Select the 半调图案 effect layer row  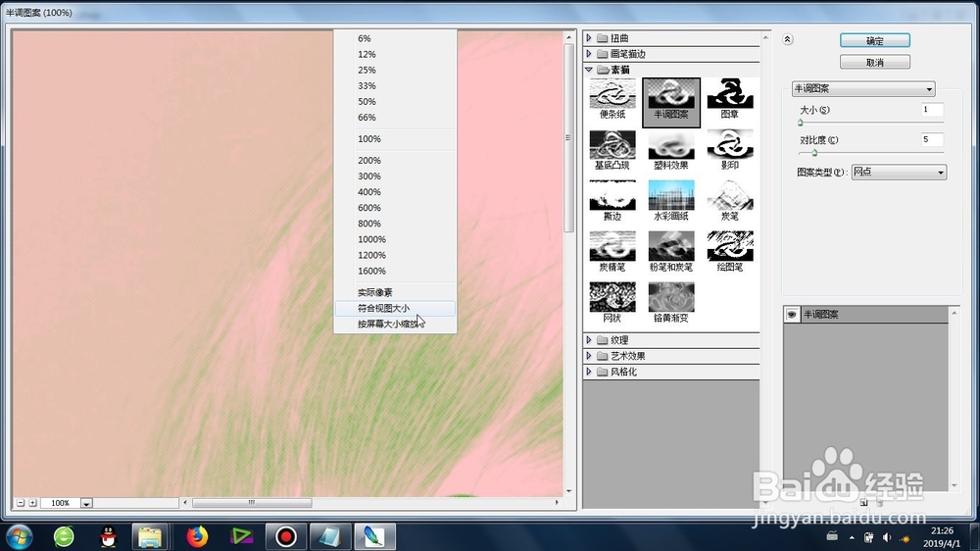pos(865,314)
